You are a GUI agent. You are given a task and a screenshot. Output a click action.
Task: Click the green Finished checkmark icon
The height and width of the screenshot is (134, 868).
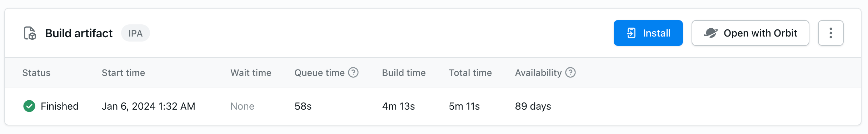[29, 106]
